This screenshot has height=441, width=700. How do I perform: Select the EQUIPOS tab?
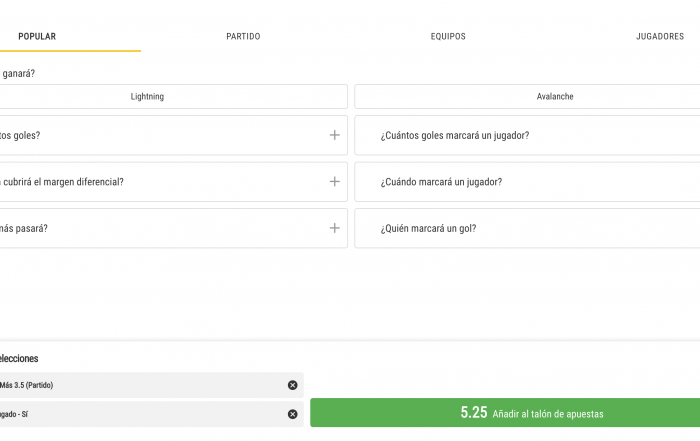448,36
